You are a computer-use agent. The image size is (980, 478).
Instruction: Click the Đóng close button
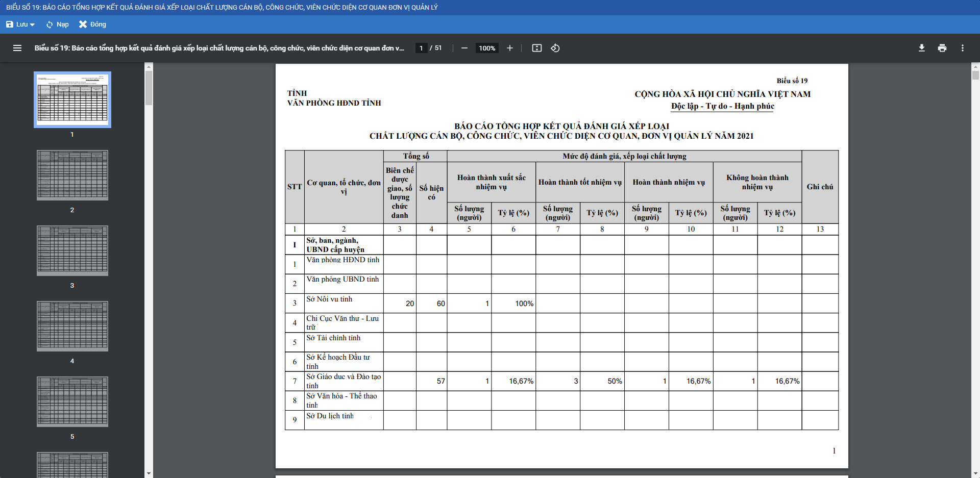[92, 24]
